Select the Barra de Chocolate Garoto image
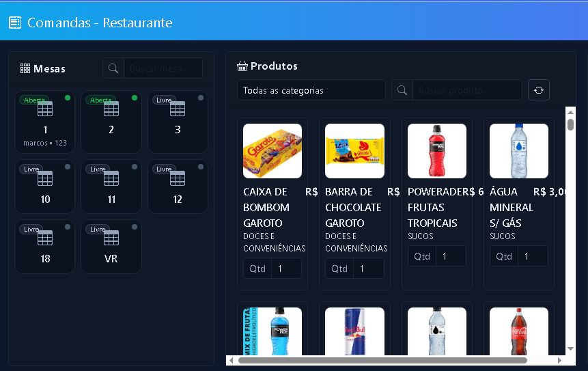The height and width of the screenshot is (371, 588). click(x=354, y=151)
